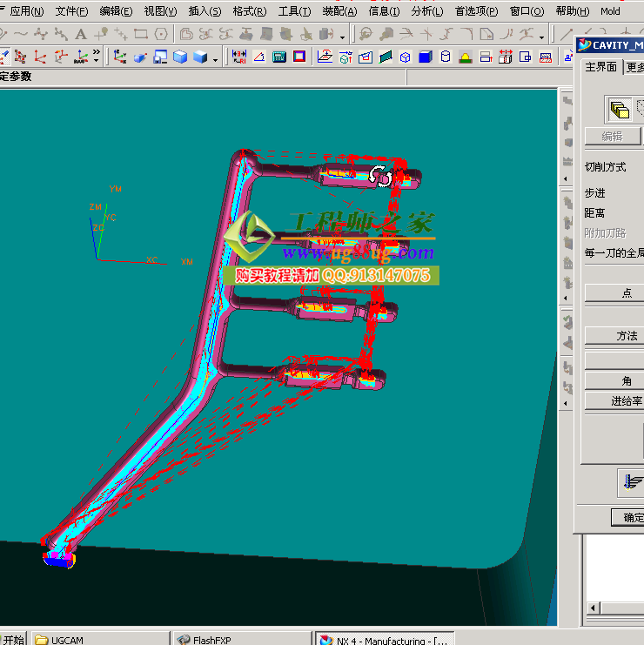Click the cylinder primitive icon
Image resolution: width=644 pixels, height=645 pixels.
(x=445, y=57)
